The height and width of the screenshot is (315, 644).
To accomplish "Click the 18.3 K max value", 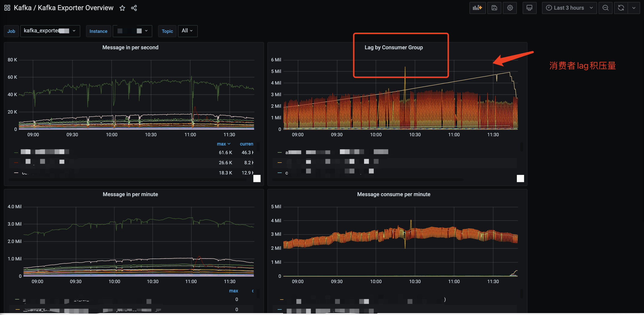I will pyautogui.click(x=225, y=173).
